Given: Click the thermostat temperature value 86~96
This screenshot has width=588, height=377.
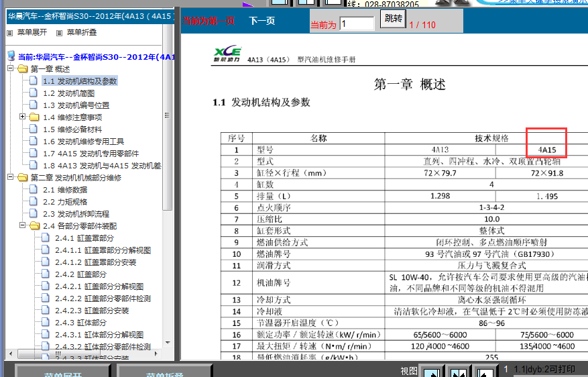Looking at the screenshot, I should click(491, 323).
